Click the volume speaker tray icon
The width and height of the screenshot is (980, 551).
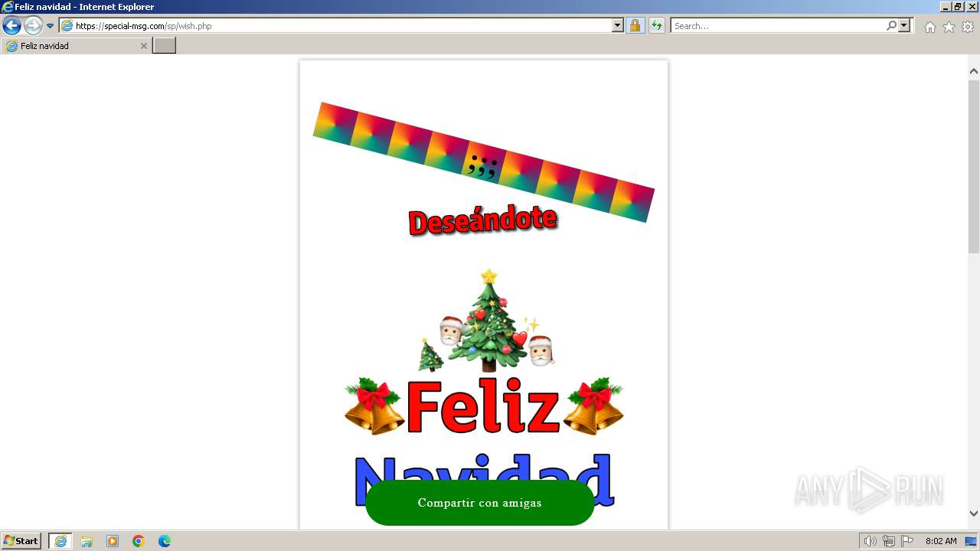(x=870, y=541)
